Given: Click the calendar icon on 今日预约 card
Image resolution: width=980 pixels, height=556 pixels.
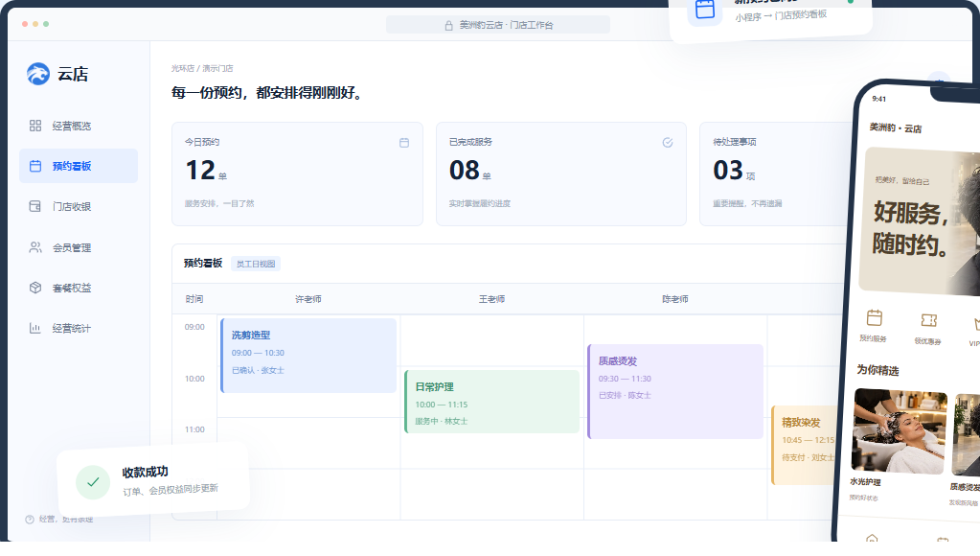Looking at the screenshot, I should point(404,143).
